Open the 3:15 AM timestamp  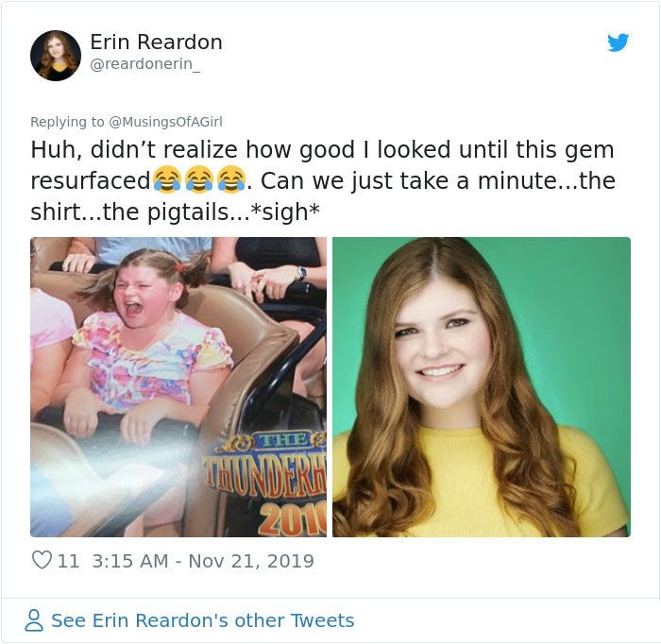tap(130, 561)
